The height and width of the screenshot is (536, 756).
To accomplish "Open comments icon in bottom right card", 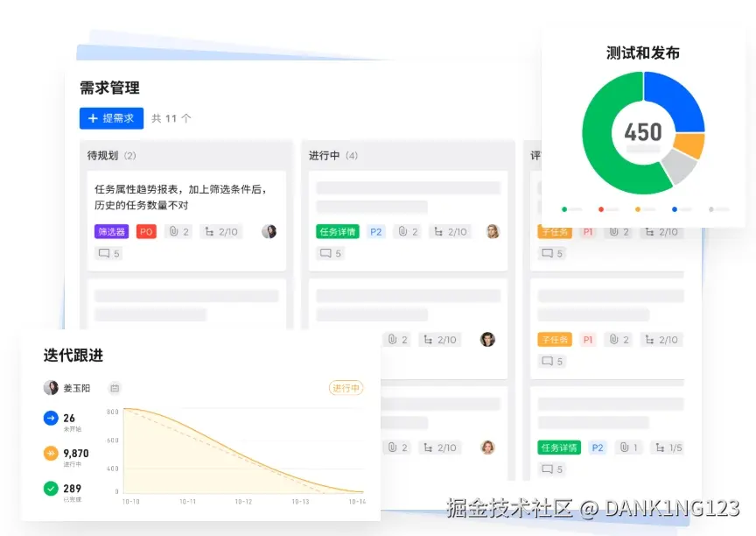I will coord(547,469).
